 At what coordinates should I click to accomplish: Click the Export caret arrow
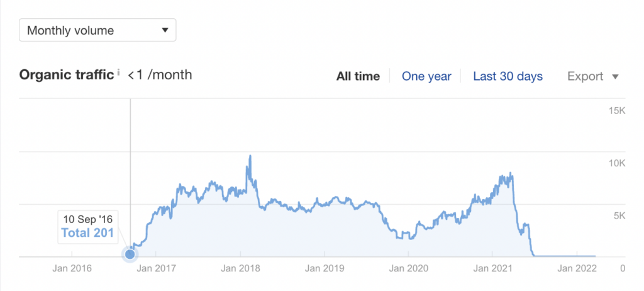pos(615,77)
